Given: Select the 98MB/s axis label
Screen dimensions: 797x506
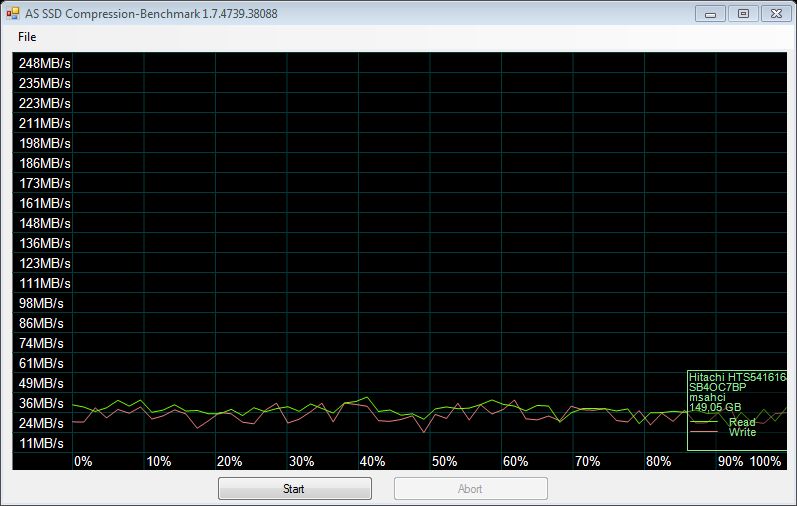Looking at the screenshot, I should [41, 304].
